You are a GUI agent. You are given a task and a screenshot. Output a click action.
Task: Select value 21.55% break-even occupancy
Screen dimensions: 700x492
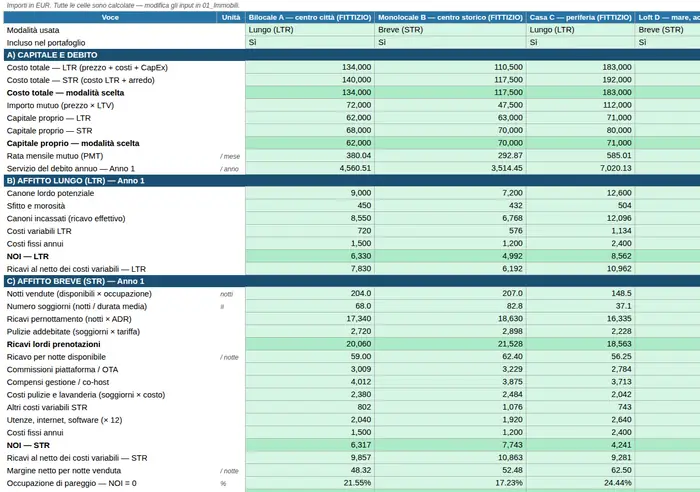tap(357, 483)
